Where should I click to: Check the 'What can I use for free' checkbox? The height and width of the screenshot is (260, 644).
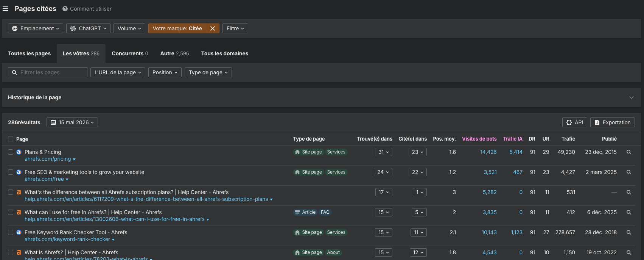click(x=11, y=212)
